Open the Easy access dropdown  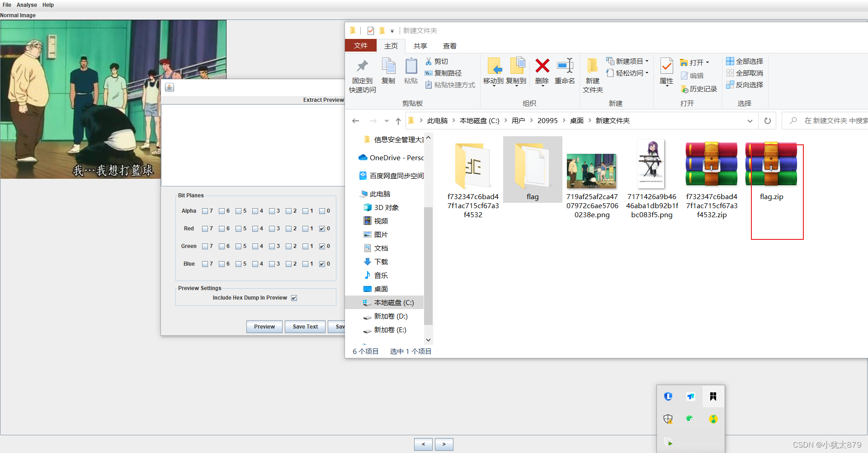627,73
